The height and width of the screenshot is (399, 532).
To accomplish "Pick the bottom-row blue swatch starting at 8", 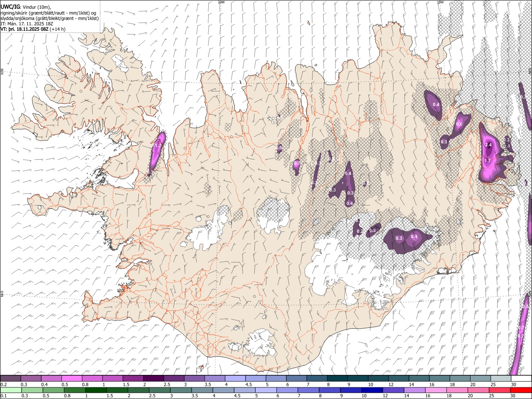I will (329, 390).
